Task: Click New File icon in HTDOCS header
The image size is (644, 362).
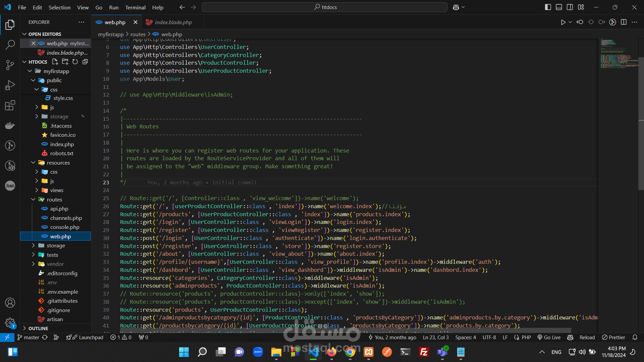Action: point(55,62)
